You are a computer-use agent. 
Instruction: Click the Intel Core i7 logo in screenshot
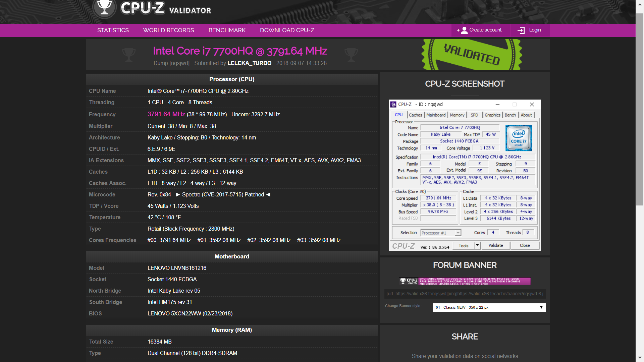pyautogui.click(x=519, y=138)
